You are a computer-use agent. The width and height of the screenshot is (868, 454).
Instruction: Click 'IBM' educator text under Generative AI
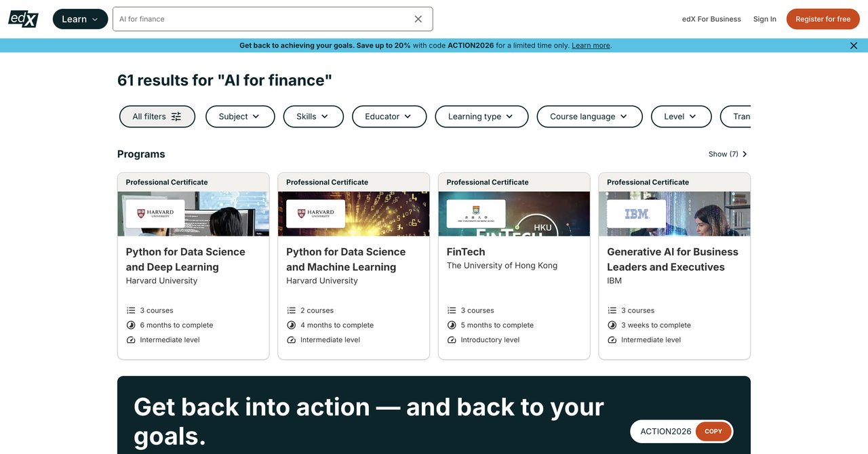point(614,281)
